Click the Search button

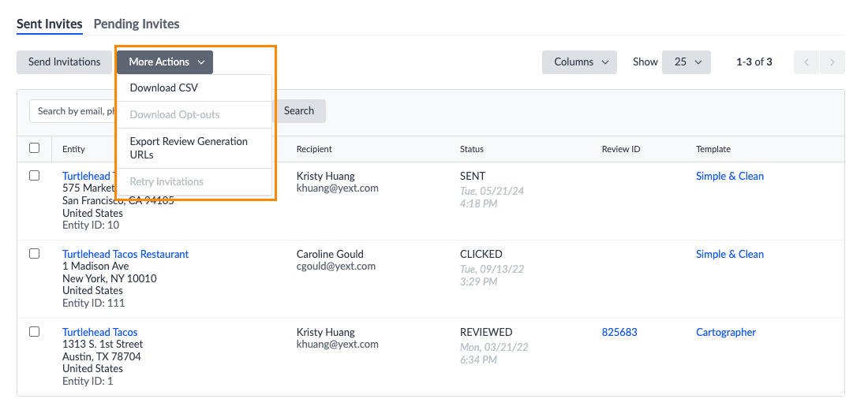coord(299,110)
